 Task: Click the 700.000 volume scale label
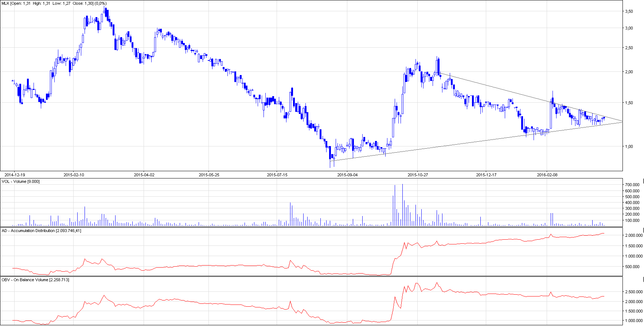[632, 185]
